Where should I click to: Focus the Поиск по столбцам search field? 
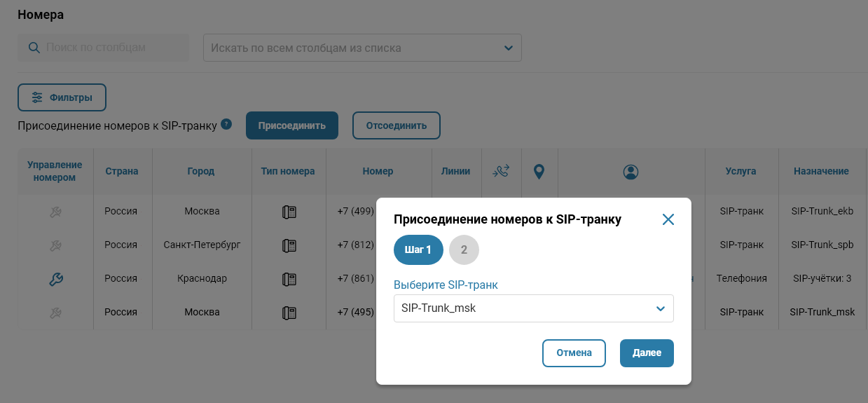tap(112, 48)
